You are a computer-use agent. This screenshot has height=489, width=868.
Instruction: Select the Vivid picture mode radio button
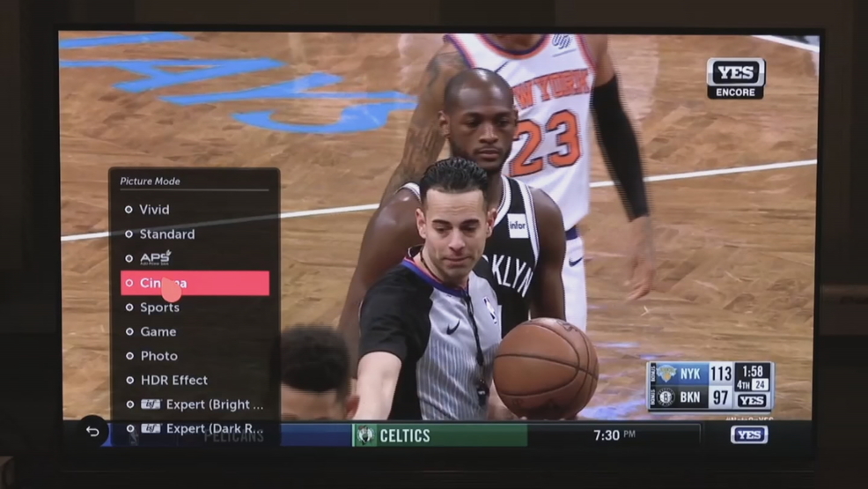coord(129,210)
